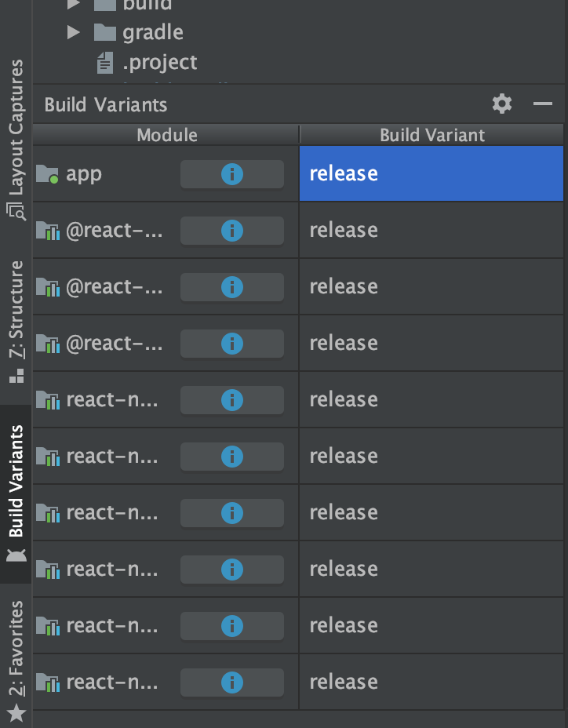Screen dimensions: 568x728
Task: Open Build Variants panel settings gear
Action: tap(502, 104)
